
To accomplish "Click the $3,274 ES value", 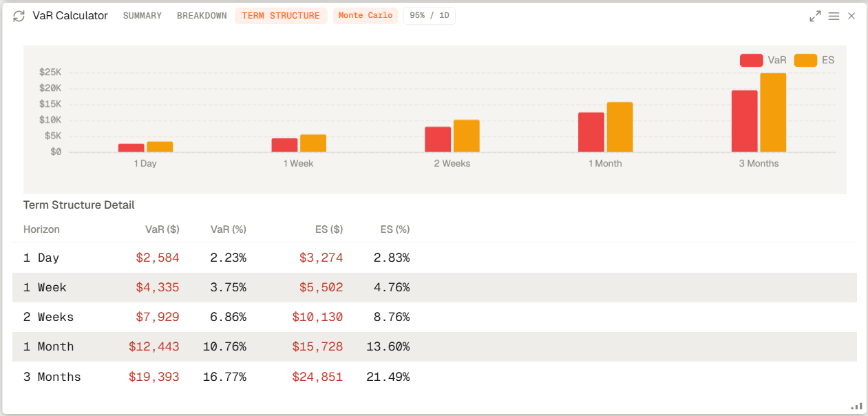I will [321, 258].
